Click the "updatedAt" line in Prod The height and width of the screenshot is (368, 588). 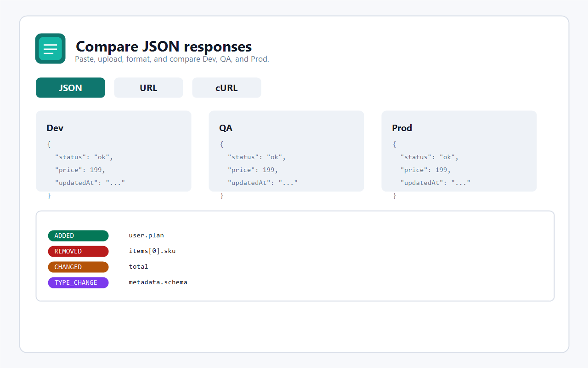(435, 183)
